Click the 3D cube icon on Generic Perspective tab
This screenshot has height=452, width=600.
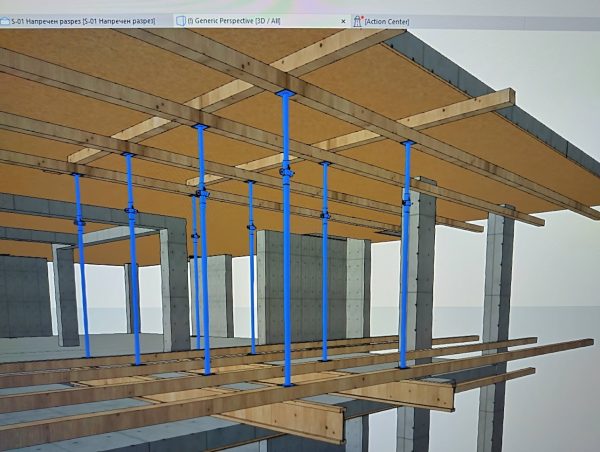point(181,21)
